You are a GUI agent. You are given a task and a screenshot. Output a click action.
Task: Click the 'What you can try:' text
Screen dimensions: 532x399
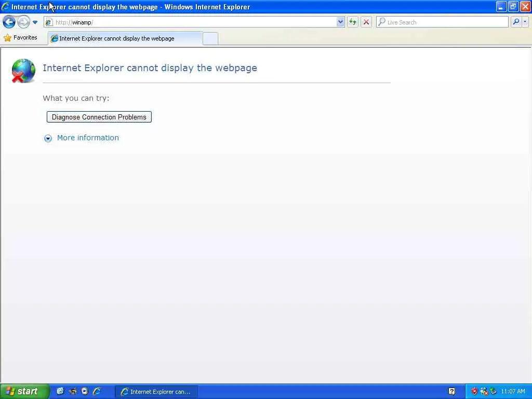point(76,98)
